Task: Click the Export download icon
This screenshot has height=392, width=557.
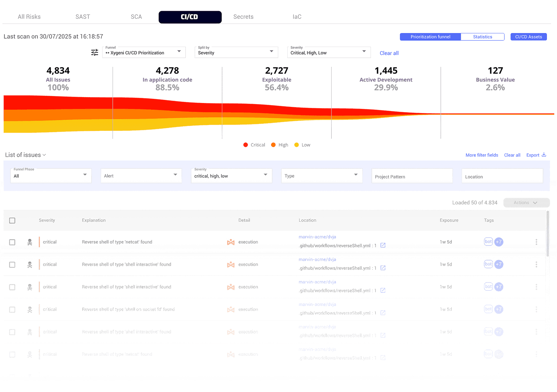Action: (x=544, y=155)
